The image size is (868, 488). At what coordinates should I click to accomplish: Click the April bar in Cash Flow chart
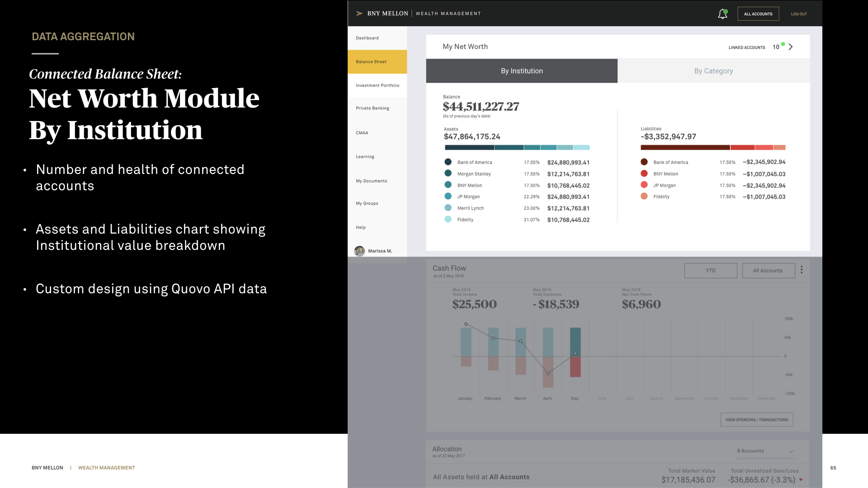click(548, 357)
